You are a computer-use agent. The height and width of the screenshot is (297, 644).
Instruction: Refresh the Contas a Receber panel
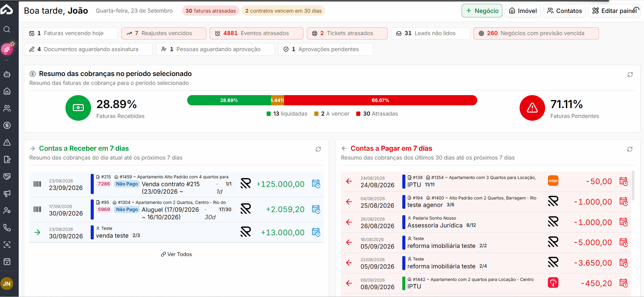coord(318,149)
